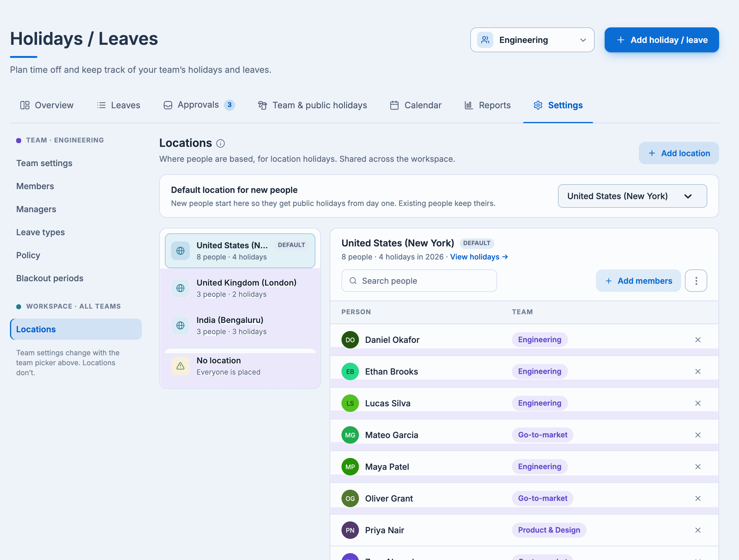Open Team & public holidays tab
This screenshot has width=739, height=560.
[x=312, y=105]
